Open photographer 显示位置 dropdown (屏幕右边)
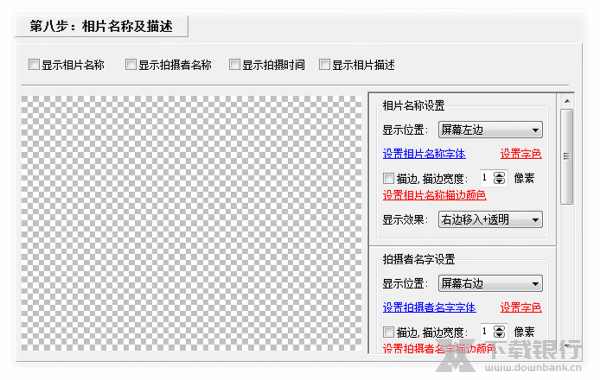The width and height of the screenshot is (600, 380). pos(490,284)
